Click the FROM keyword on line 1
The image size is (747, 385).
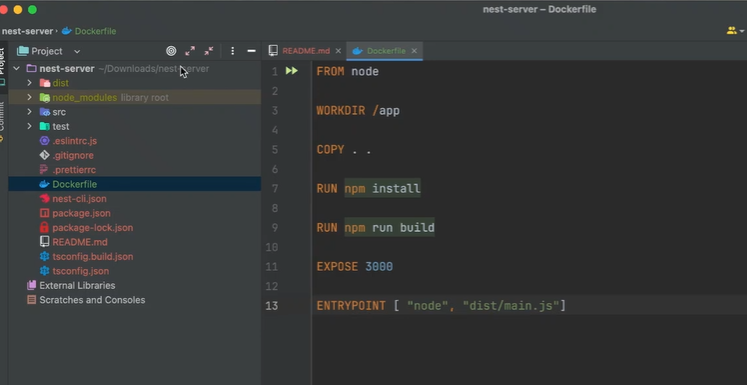point(331,71)
